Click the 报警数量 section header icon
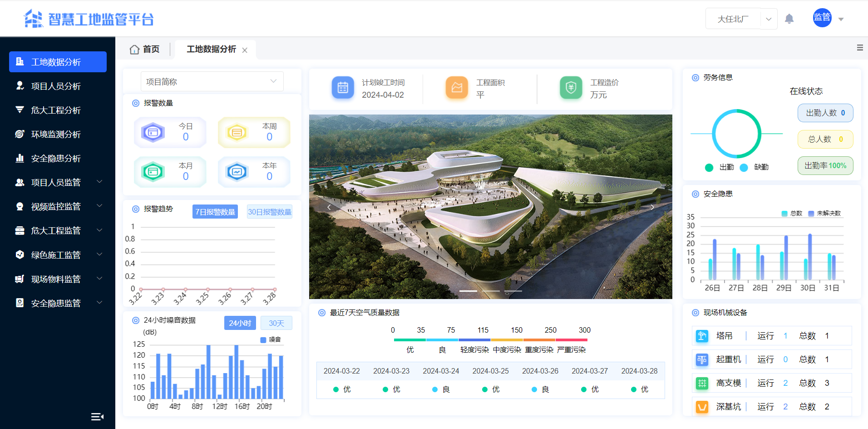 click(x=135, y=103)
